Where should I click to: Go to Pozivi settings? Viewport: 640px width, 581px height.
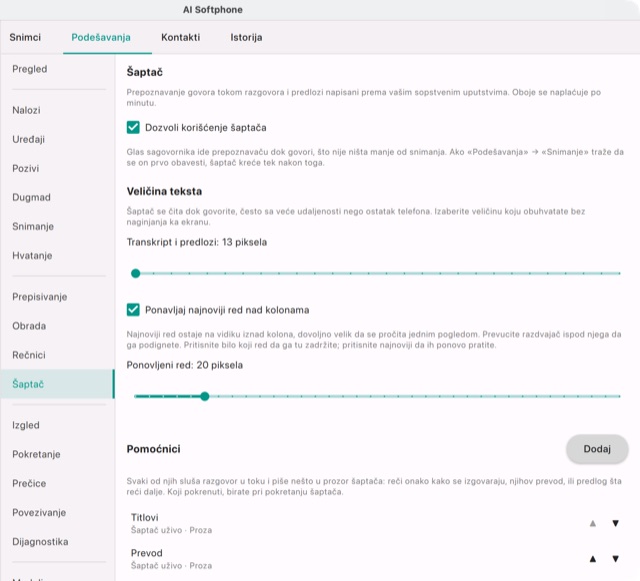(57, 168)
